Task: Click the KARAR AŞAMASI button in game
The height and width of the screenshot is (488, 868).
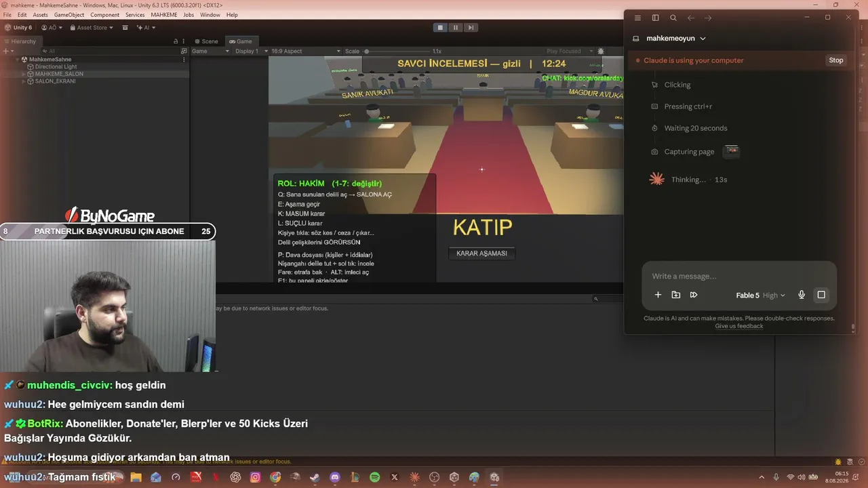Action: coord(481,253)
